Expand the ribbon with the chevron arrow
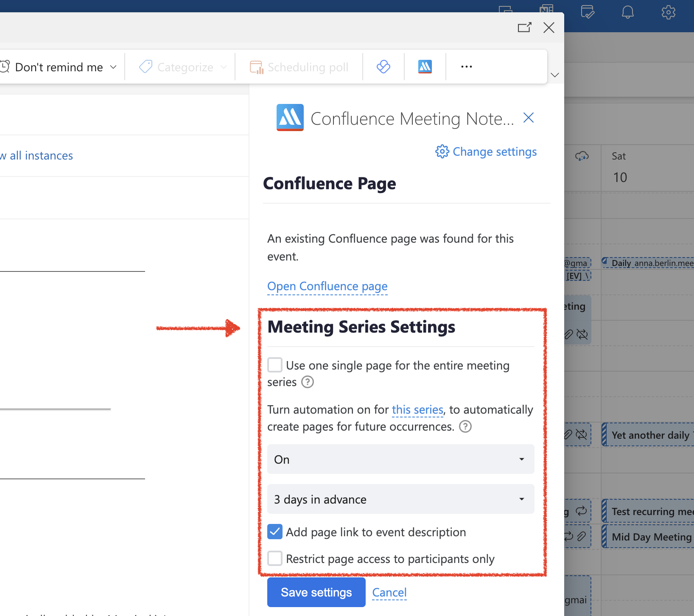This screenshot has width=694, height=616. pyautogui.click(x=555, y=75)
